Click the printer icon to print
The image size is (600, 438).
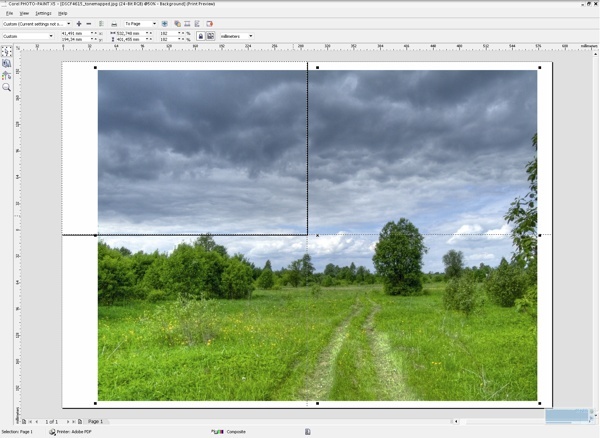tap(114, 24)
